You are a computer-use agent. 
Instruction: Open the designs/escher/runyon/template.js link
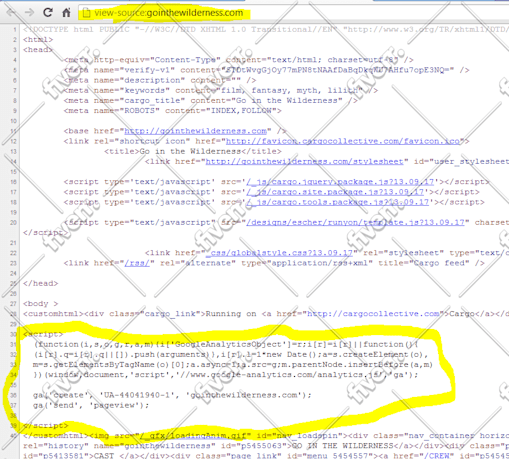click(355, 222)
